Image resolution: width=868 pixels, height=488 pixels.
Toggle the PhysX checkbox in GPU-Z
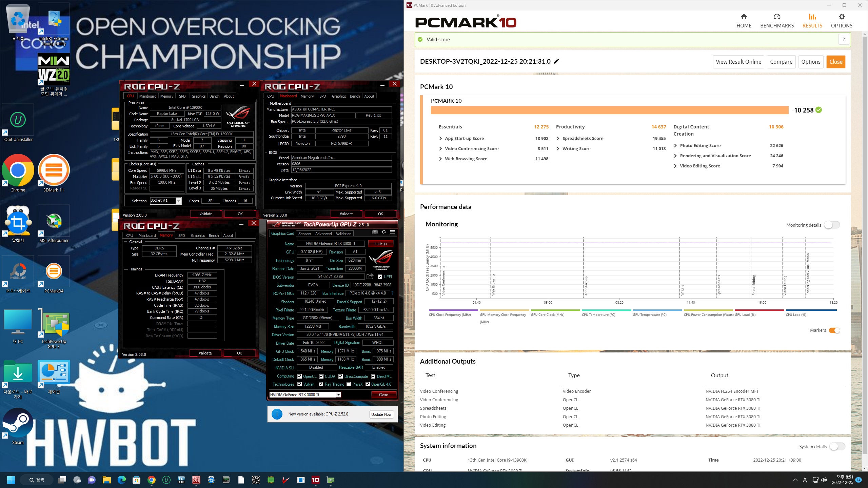349,384
